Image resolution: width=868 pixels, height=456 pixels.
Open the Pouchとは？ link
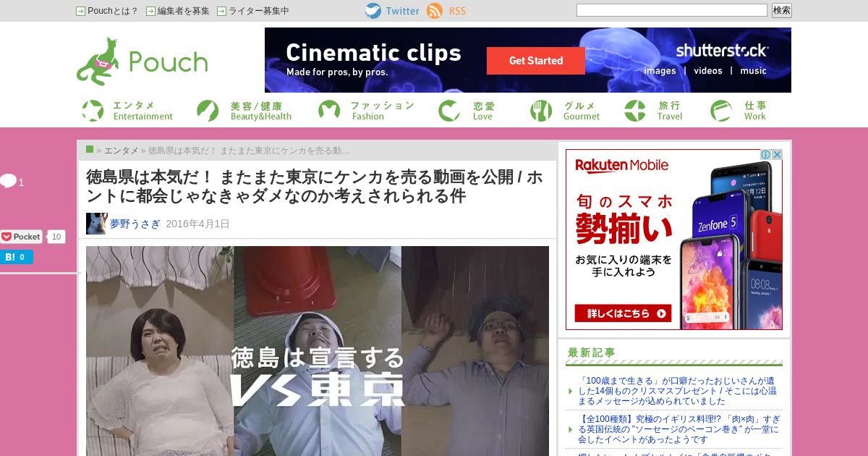tap(113, 11)
